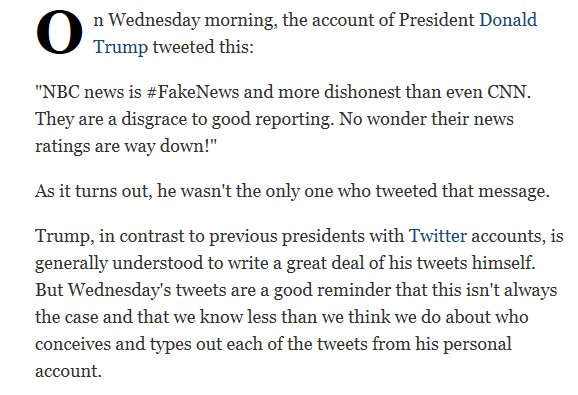Image resolution: width=578 pixels, height=395 pixels.
Task: Click the #FakeNews hashtag text
Action: click(192, 92)
